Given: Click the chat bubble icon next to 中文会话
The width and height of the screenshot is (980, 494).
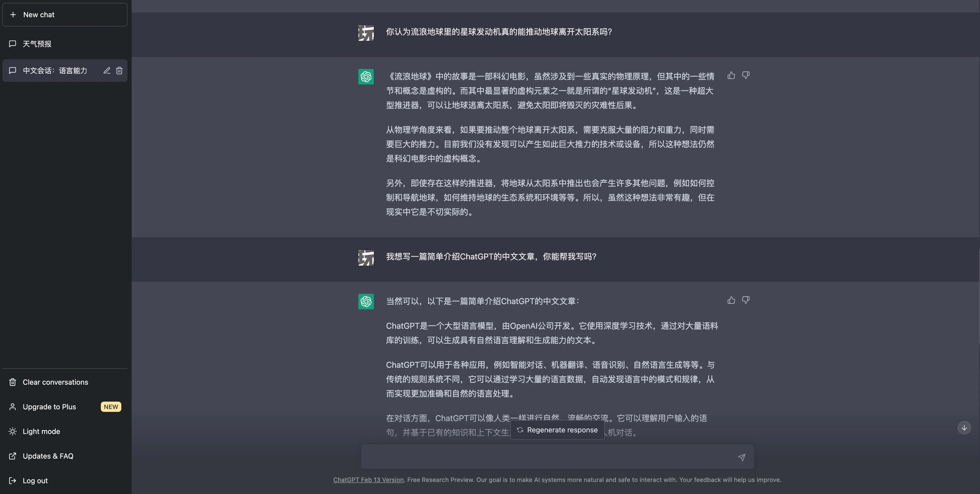Looking at the screenshot, I should click(x=13, y=70).
